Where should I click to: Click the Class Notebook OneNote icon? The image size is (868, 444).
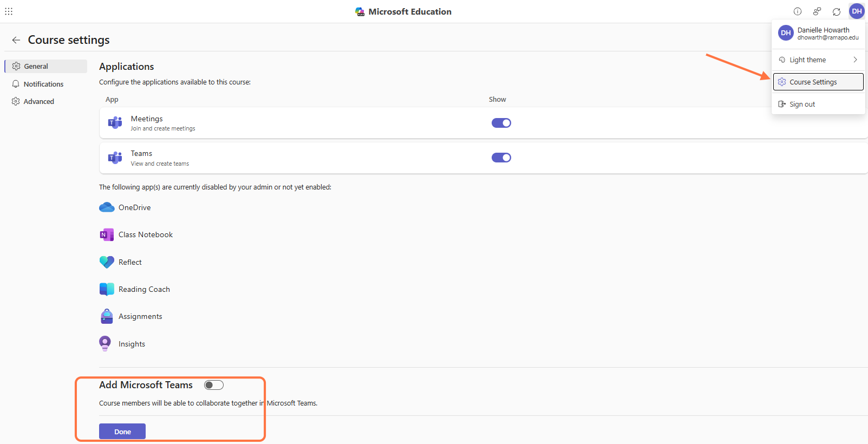pyautogui.click(x=107, y=234)
